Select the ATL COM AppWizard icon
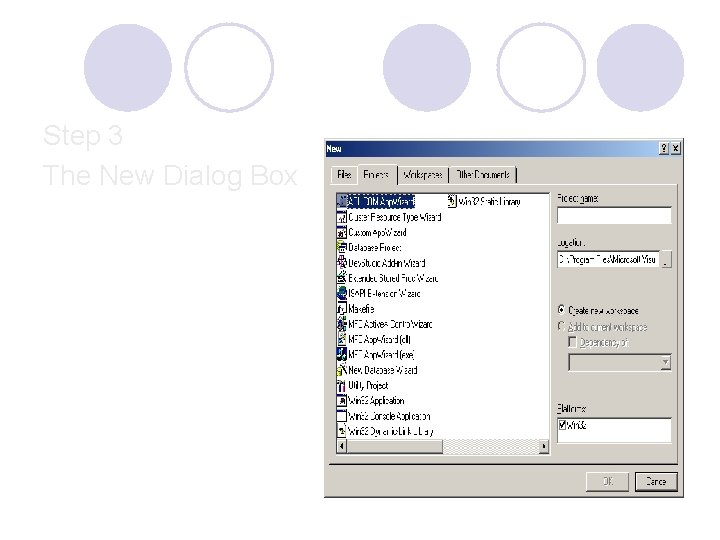 pyautogui.click(x=342, y=201)
